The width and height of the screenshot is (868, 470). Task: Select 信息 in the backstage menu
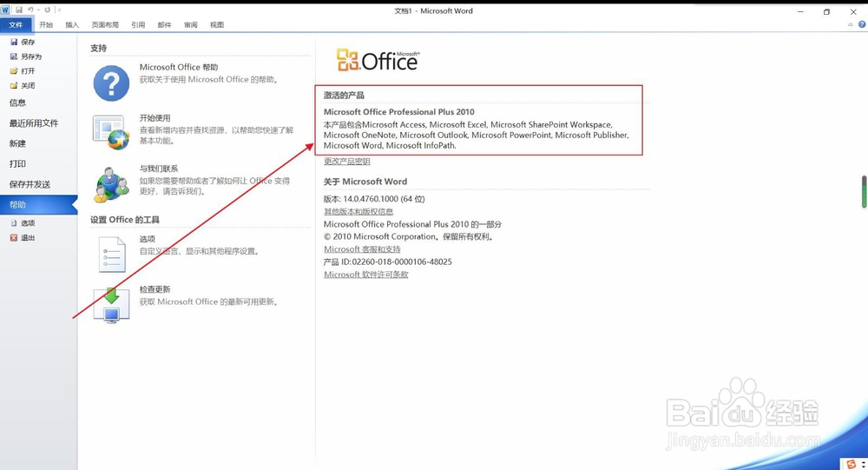coord(17,103)
